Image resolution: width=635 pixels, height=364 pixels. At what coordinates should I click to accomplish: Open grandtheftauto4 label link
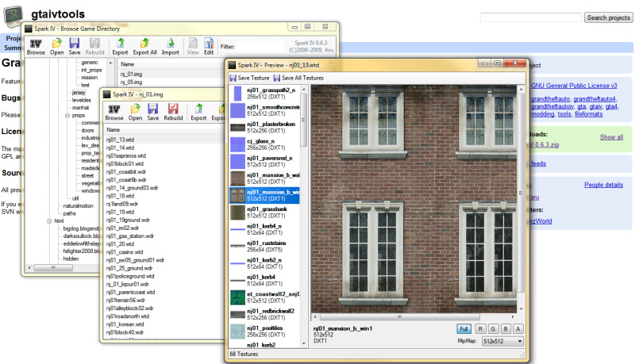coord(594,99)
